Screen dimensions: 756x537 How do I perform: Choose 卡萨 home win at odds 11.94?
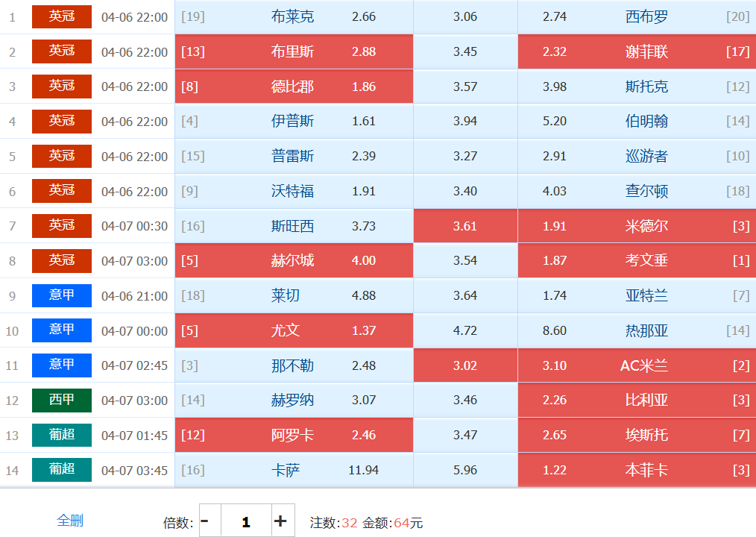(294, 470)
